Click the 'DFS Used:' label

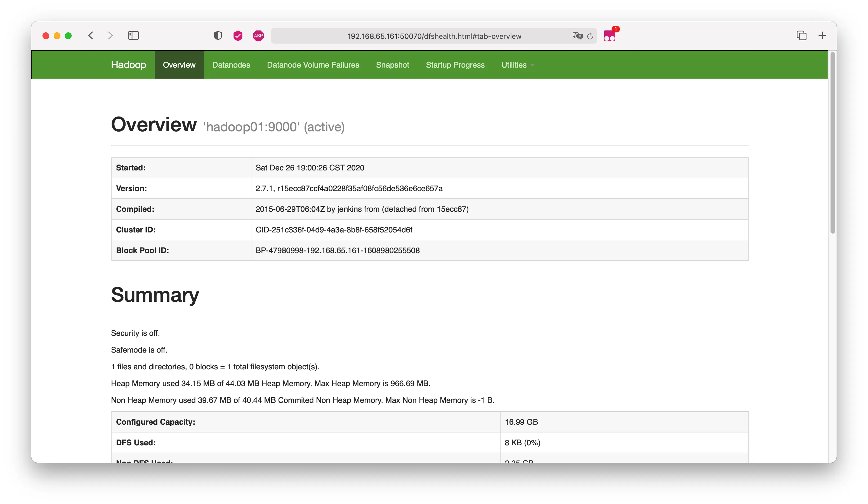click(x=136, y=443)
